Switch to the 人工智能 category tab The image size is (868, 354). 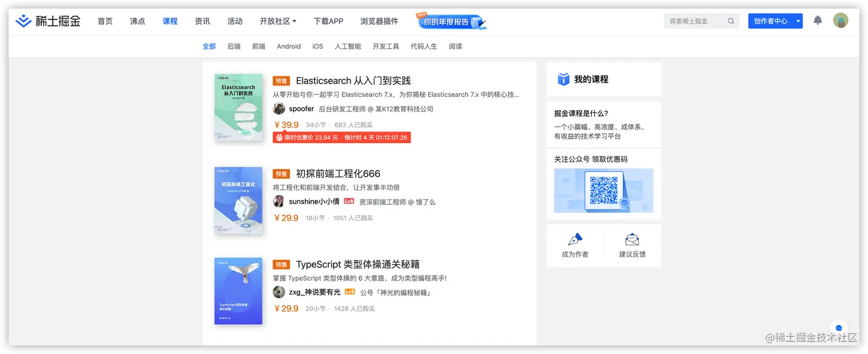pyautogui.click(x=348, y=46)
